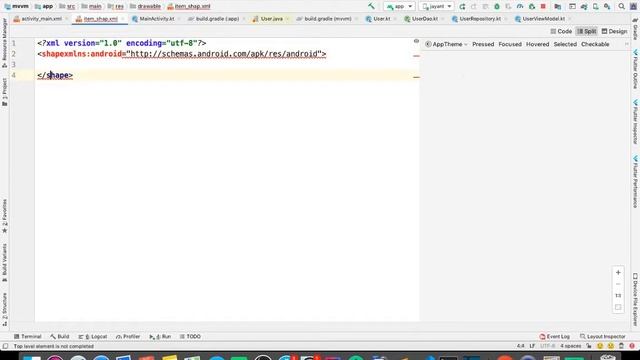Image resolution: width=640 pixels, height=360 pixels.
Task: Open the SDK Manager icon
Action: pos(607,7)
